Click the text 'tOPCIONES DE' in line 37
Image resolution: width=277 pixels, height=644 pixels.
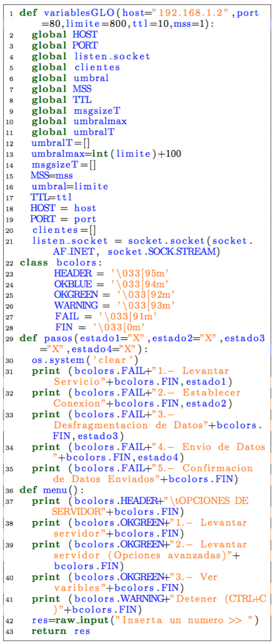click(x=210, y=501)
